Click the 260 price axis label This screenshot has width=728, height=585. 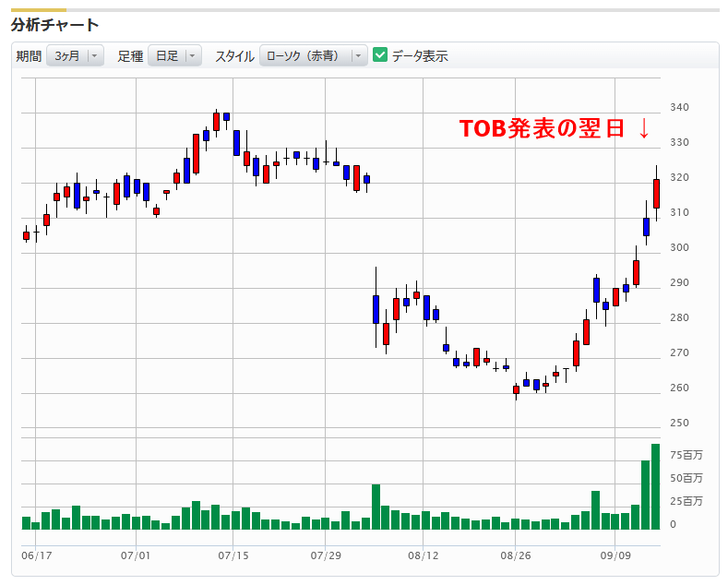pyautogui.click(x=679, y=388)
